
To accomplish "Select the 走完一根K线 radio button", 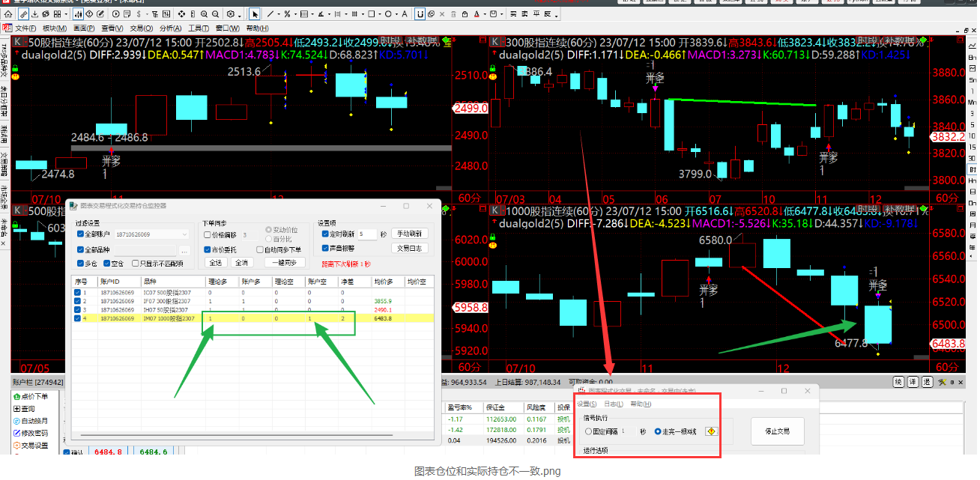I will pos(658,431).
